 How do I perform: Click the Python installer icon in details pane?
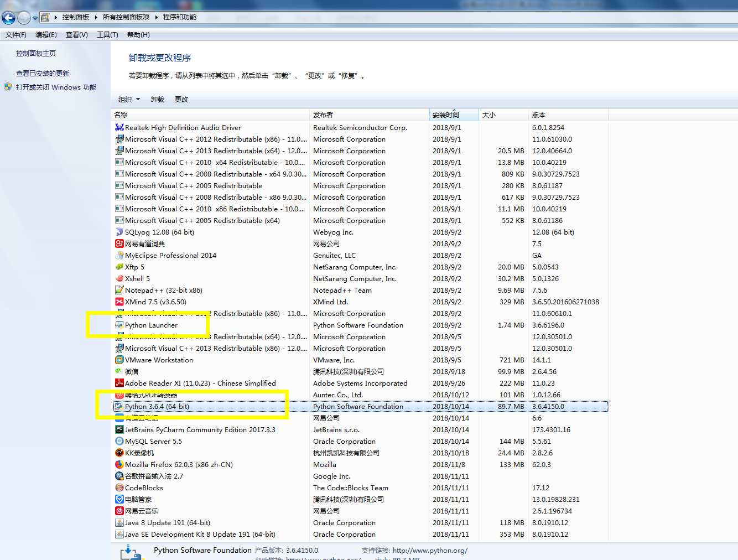132,553
